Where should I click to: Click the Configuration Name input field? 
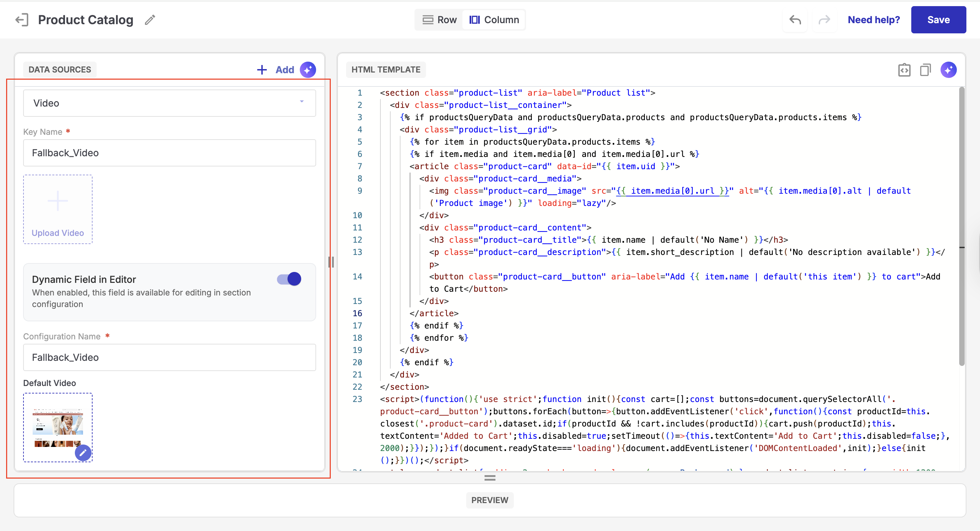pyautogui.click(x=169, y=357)
